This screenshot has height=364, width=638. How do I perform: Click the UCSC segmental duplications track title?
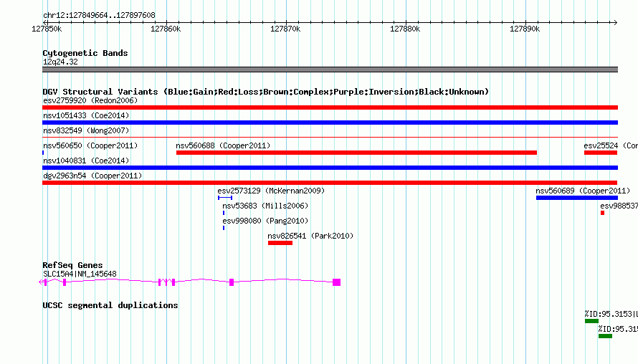tap(110, 305)
